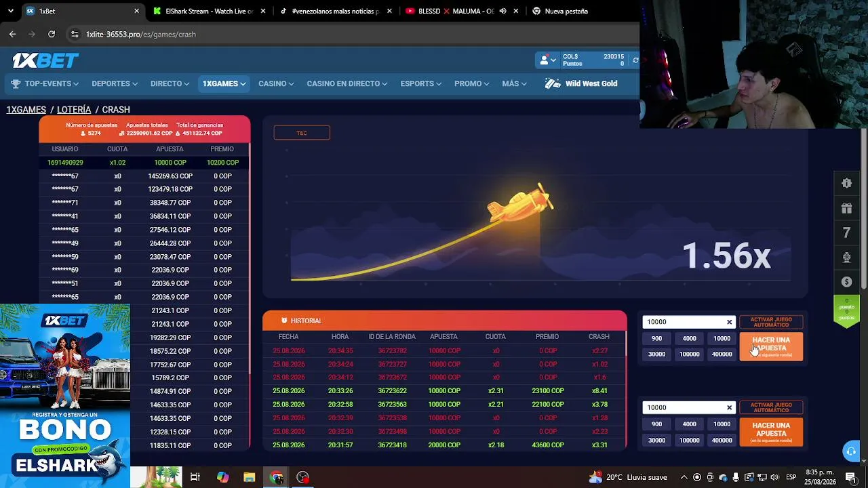
Task: Open the notification center icon
Action: point(851,477)
